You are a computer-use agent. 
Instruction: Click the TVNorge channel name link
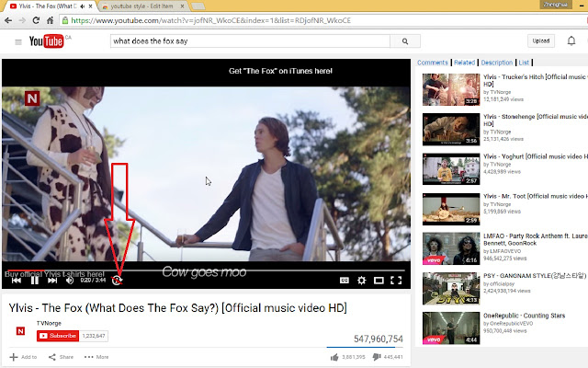click(49, 323)
